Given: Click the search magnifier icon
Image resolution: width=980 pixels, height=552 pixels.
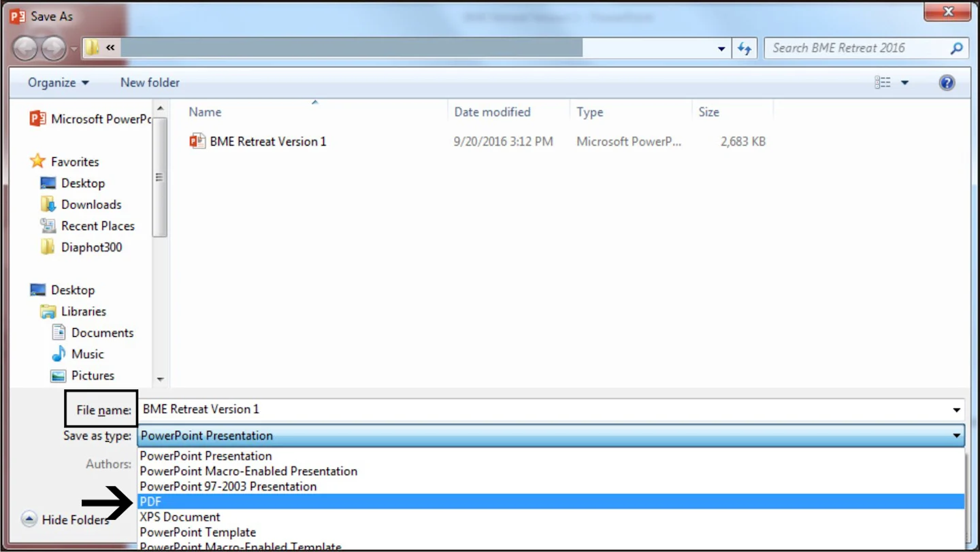Looking at the screenshot, I should pos(956,48).
